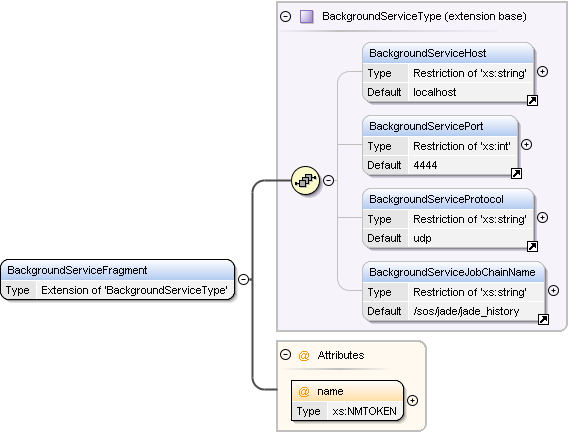
Task: Open the link arrow on BackgroundServicePort
Action: tap(516, 173)
